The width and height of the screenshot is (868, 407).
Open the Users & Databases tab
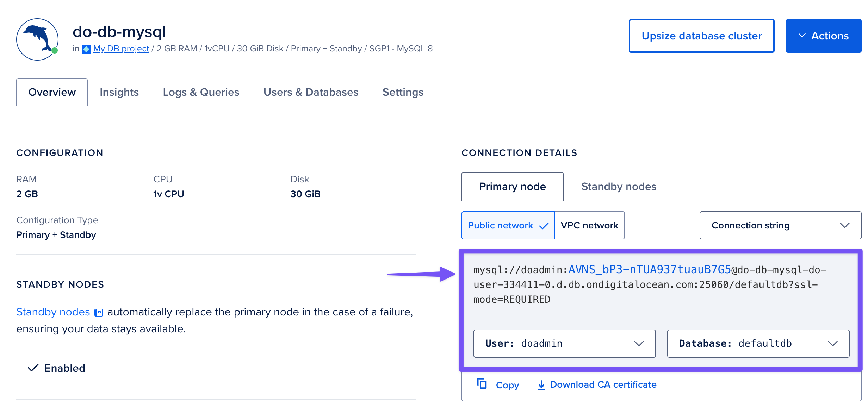(311, 92)
